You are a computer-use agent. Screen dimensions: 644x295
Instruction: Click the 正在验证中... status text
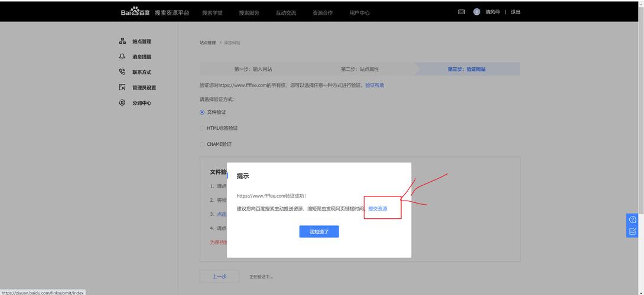[261, 277]
